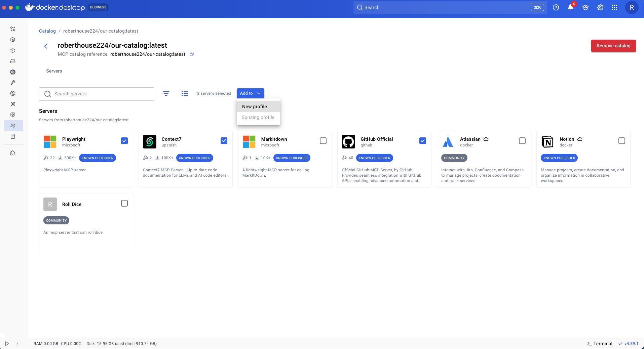Focus the Search servers input field
The width and height of the screenshot is (644, 349).
tap(97, 94)
